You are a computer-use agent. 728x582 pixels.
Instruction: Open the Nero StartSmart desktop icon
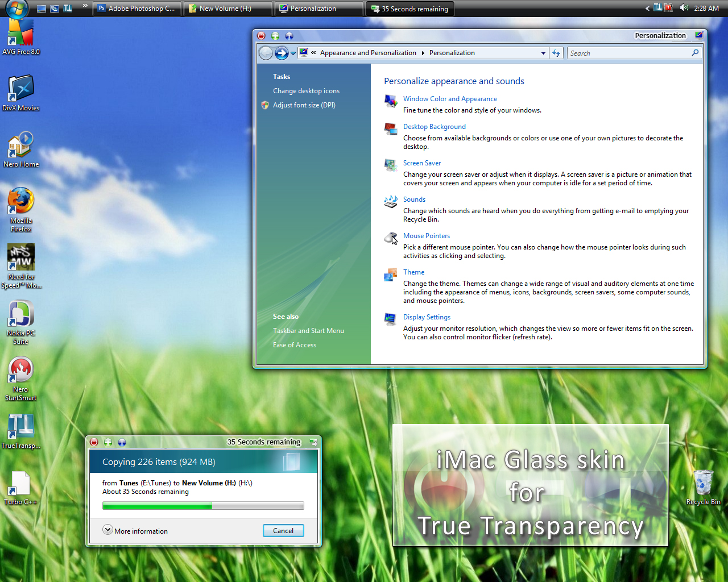point(20,371)
